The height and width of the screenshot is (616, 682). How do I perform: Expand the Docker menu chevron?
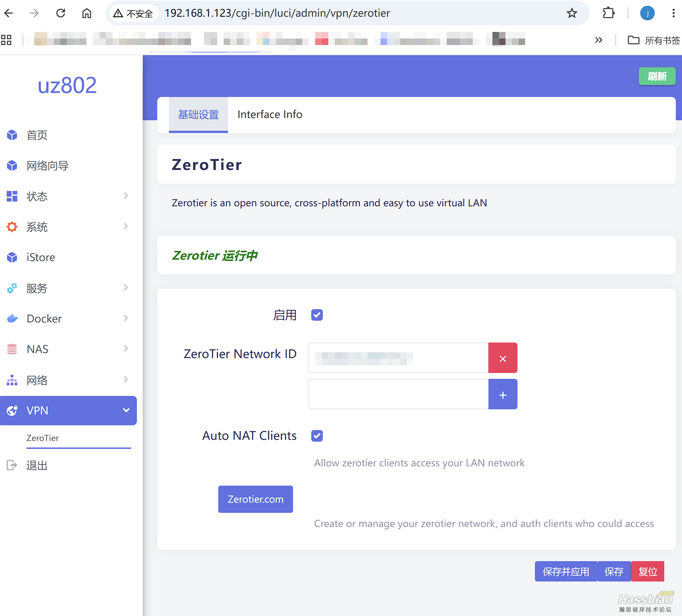pyautogui.click(x=126, y=318)
